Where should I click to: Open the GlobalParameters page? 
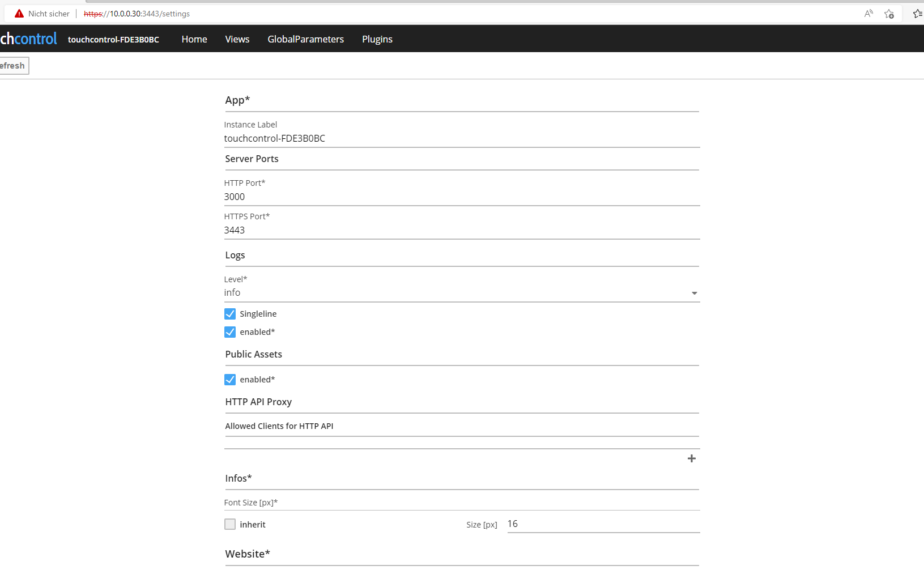tap(305, 39)
